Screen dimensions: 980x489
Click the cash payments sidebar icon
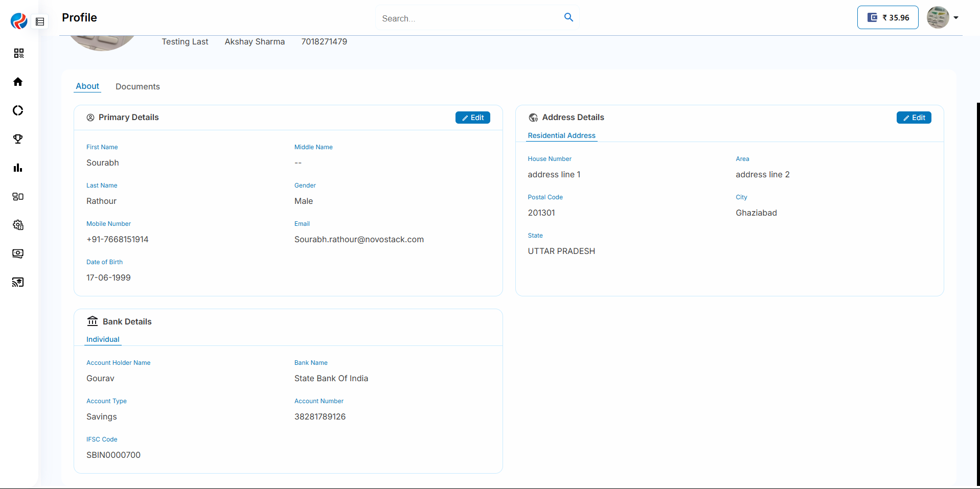click(x=18, y=253)
